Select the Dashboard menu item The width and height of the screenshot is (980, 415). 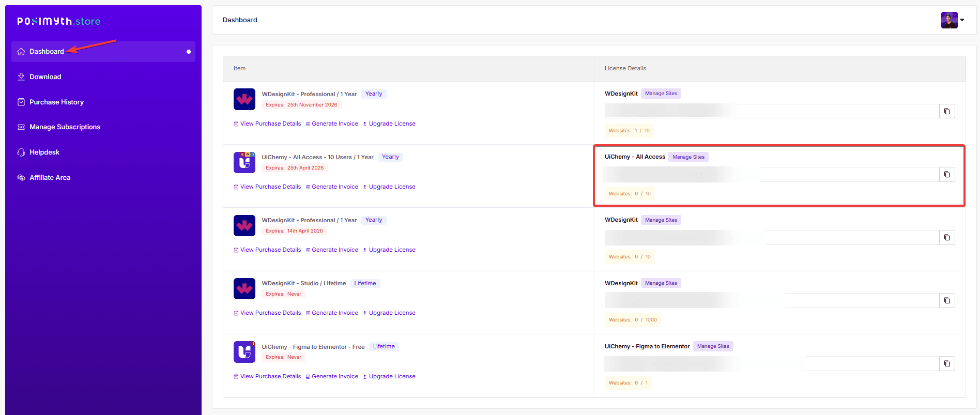(x=47, y=51)
